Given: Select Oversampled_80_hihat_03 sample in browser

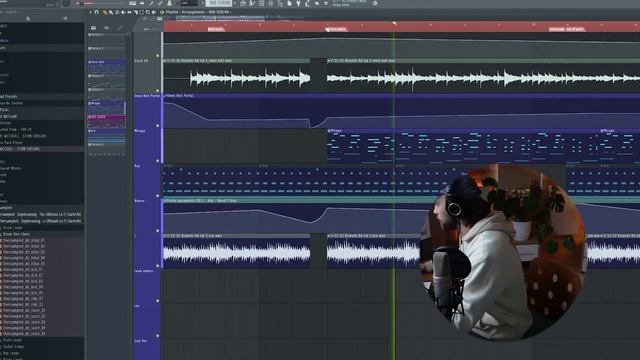Looking at the screenshot, I should [24, 252].
